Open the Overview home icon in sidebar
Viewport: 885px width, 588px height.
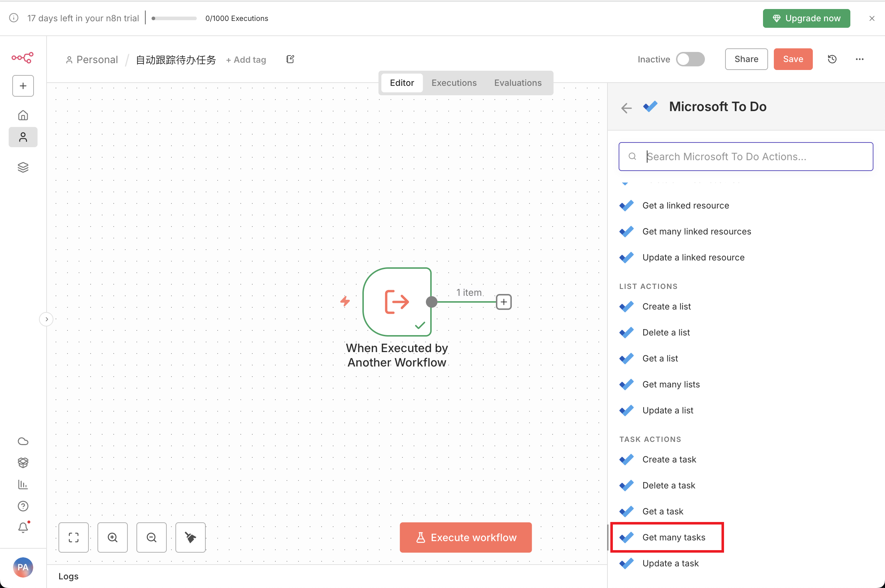point(23,115)
